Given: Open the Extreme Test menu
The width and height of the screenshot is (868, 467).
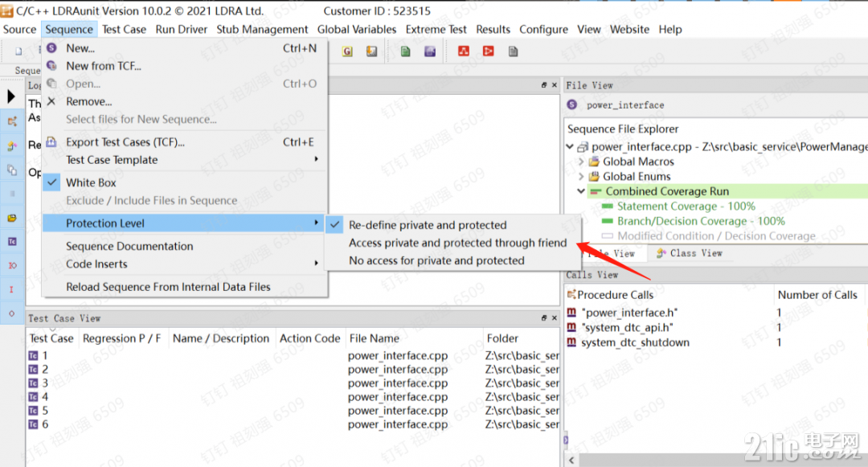Looking at the screenshot, I should 436,29.
